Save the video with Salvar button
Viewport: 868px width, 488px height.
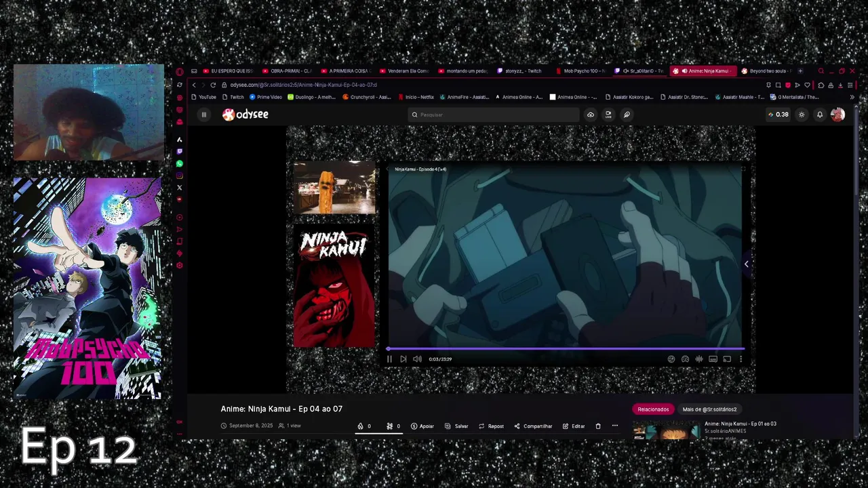(456, 426)
